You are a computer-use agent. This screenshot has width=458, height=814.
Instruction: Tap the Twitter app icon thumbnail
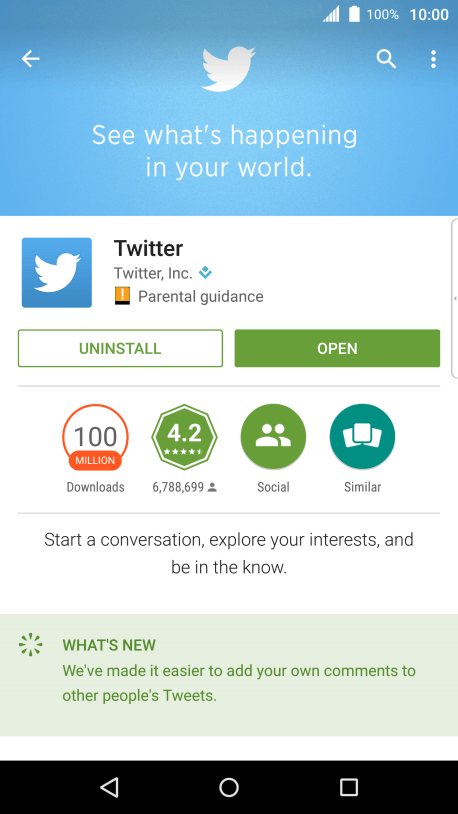click(57, 273)
